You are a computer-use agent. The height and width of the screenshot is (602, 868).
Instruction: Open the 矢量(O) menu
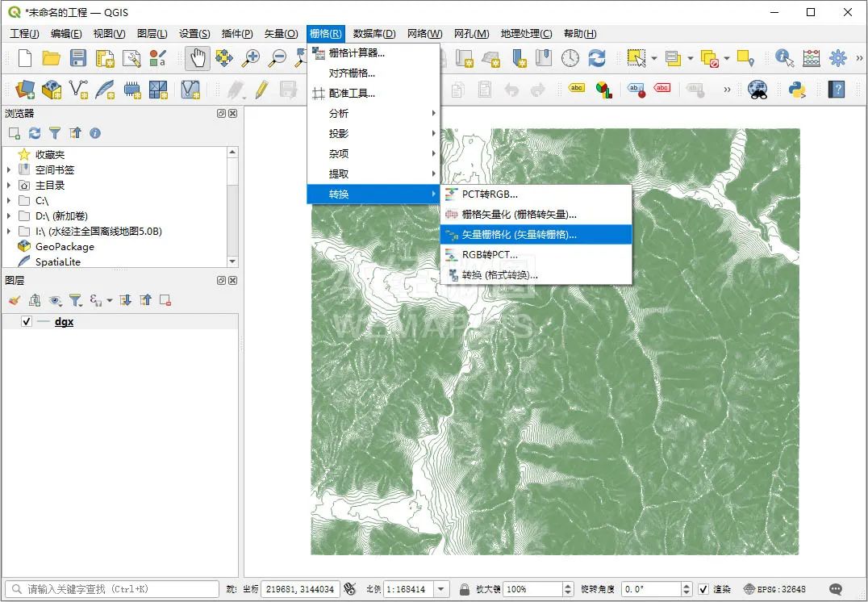click(282, 33)
